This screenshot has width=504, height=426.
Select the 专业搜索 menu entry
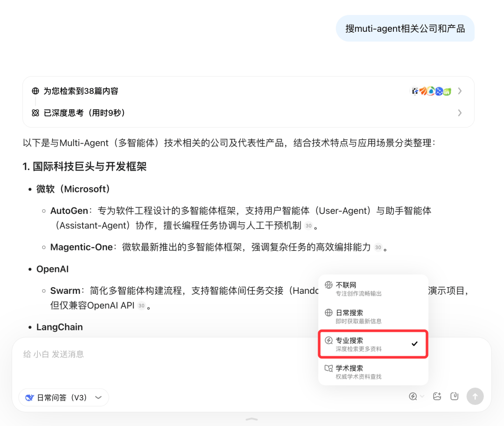(x=373, y=344)
